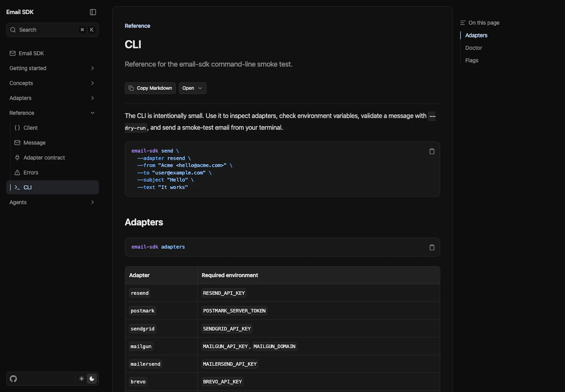Click the brevo adapter cell
The image size is (565, 392).
[138, 381]
